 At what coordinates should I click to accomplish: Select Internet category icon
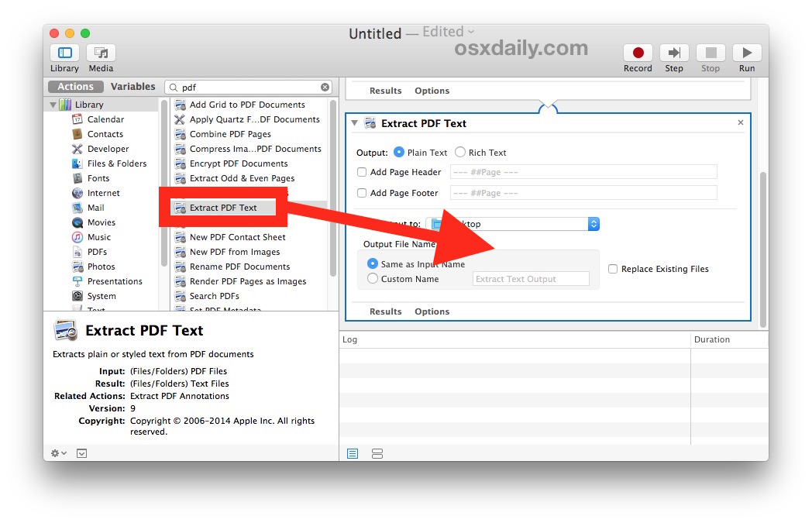pos(77,193)
